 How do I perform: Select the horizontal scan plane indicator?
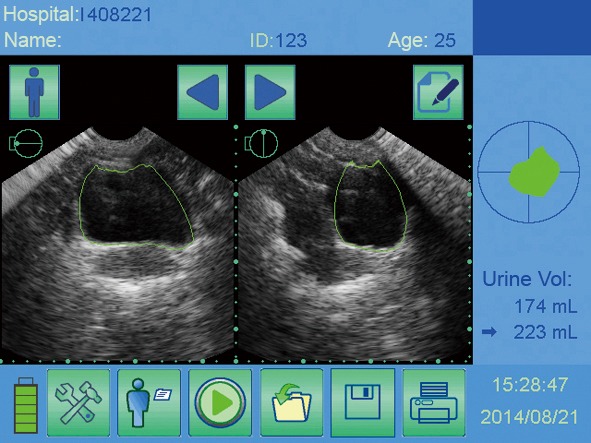click(26, 143)
